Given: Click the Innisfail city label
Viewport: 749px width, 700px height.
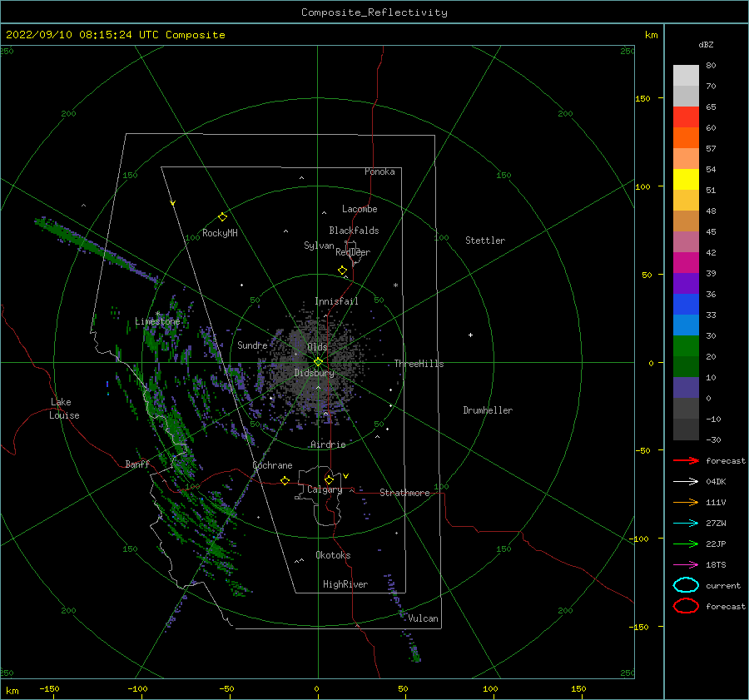Looking at the screenshot, I should tap(336, 301).
